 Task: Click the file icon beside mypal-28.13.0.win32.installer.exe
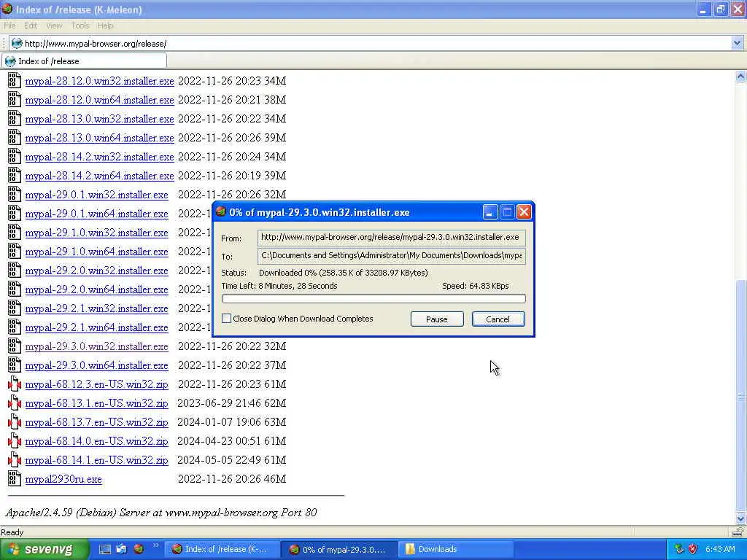point(15,119)
